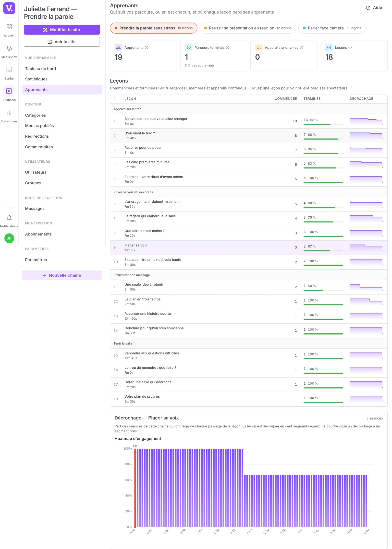Open Tableau de bord in sidebar

62,69
